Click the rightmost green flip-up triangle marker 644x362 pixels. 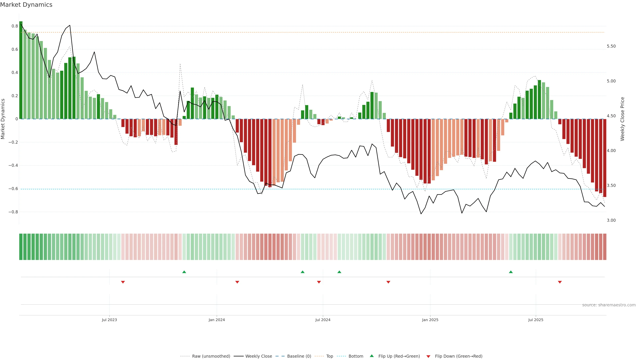(x=511, y=272)
